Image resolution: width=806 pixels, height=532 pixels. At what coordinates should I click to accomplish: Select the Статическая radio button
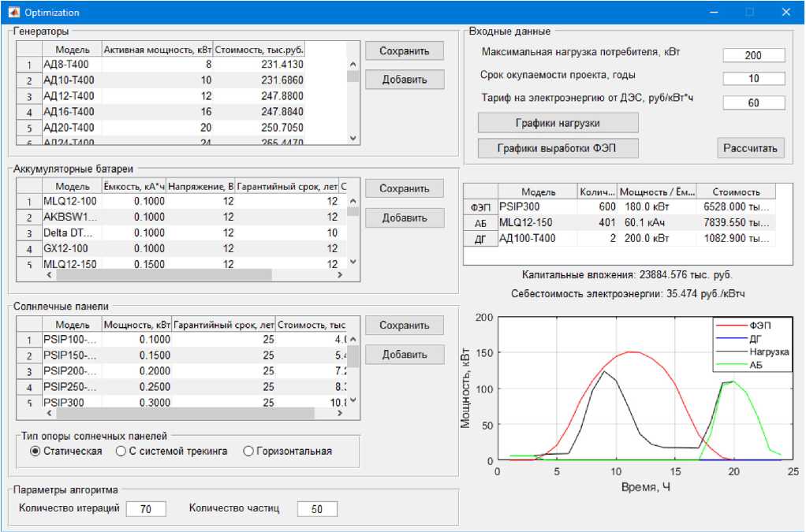click(35, 452)
